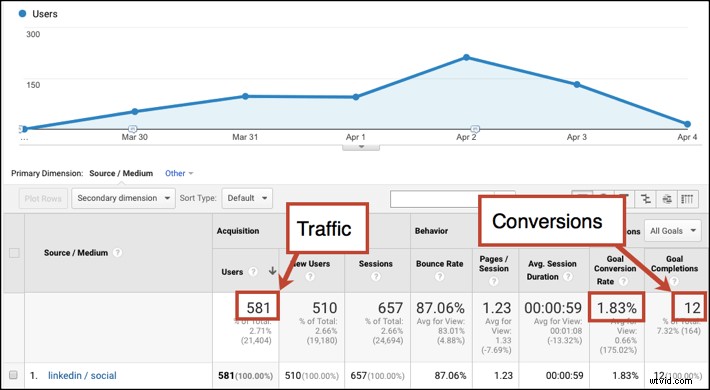
Task: Open the annotation marker under Apr 2
Action: pyautogui.click(x=475, y=128)
